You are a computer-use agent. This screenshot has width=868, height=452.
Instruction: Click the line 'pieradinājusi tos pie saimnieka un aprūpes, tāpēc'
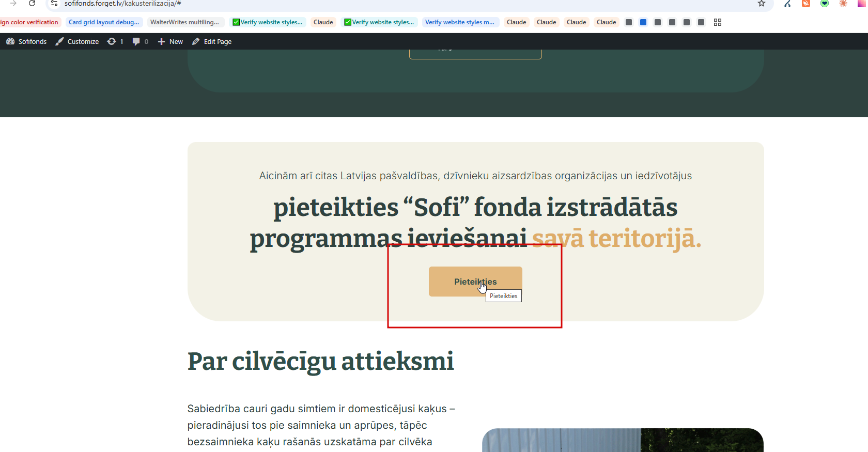point(307,425)
